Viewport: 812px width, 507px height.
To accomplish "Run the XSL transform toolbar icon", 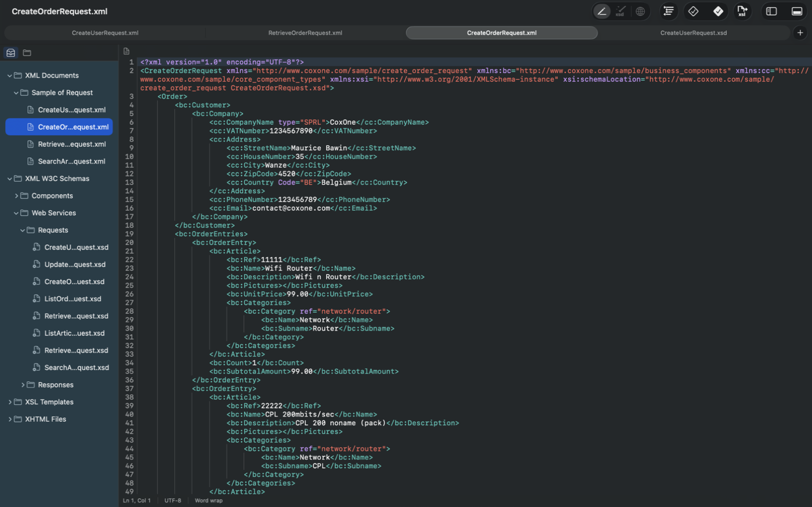I will tap(743, 11).
